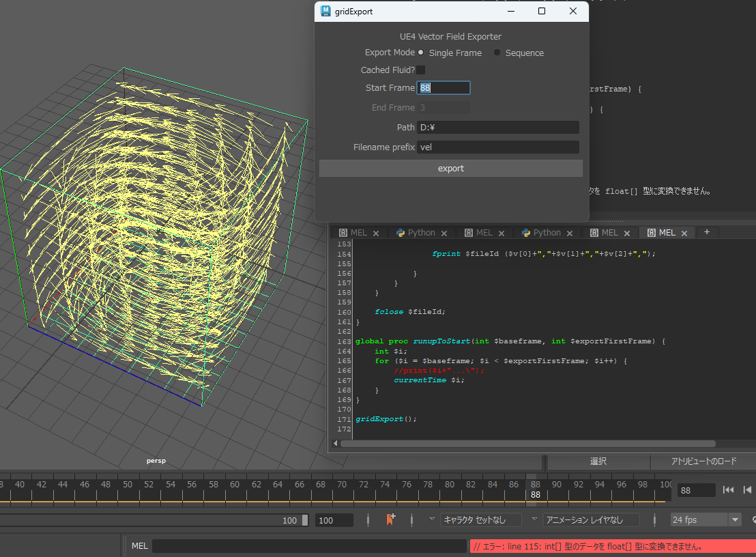Close the rightmost MEL tab via its X icon
This screenshot has width=756, height=557.
[x=684, y=233]
